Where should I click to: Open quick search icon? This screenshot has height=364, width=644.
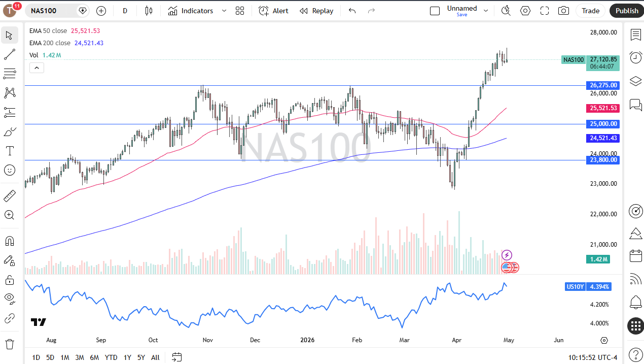(x=506, y=11)
